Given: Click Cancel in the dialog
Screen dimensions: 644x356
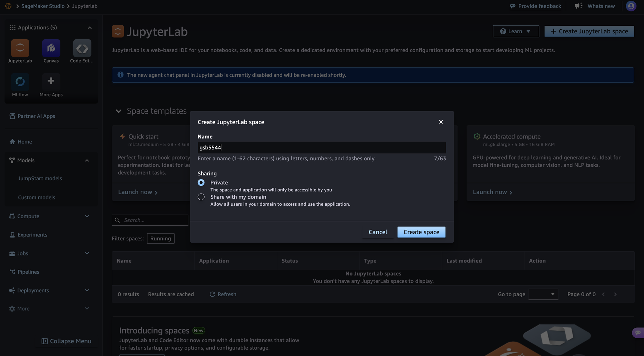Looking at the screenshot, I should (378, 232).
